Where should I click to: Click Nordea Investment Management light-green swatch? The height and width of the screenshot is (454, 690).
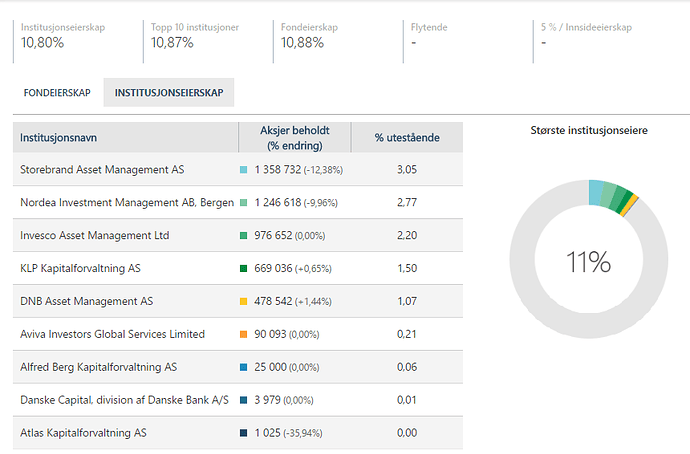click(x=243, y=203)
